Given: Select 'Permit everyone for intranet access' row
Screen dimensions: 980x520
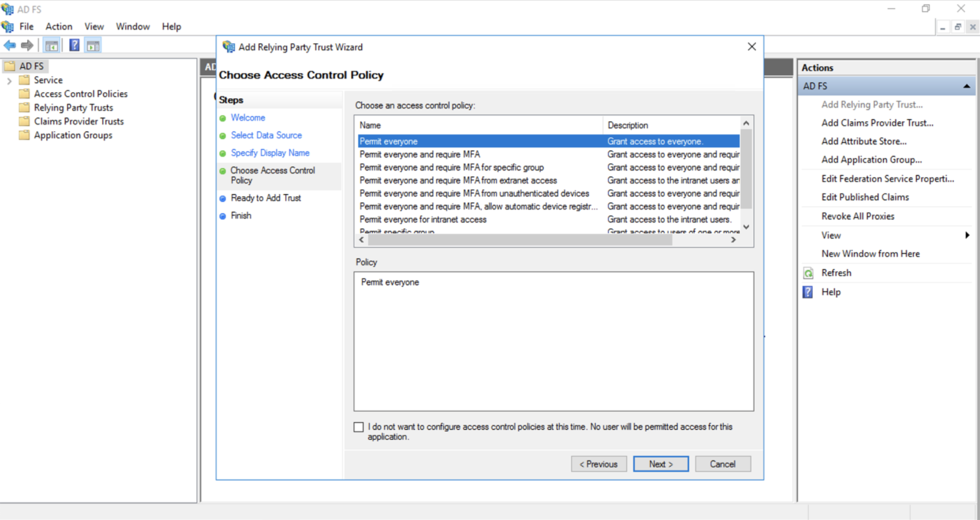Looking at the screenshot, I should pyautogui.click(x=548, y=220).
